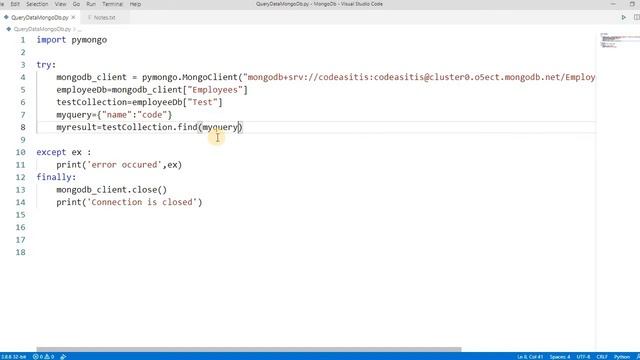The image size is (640, 360).
Task: Click the Python file icon in breadcrumb
Action: (9, 29)
